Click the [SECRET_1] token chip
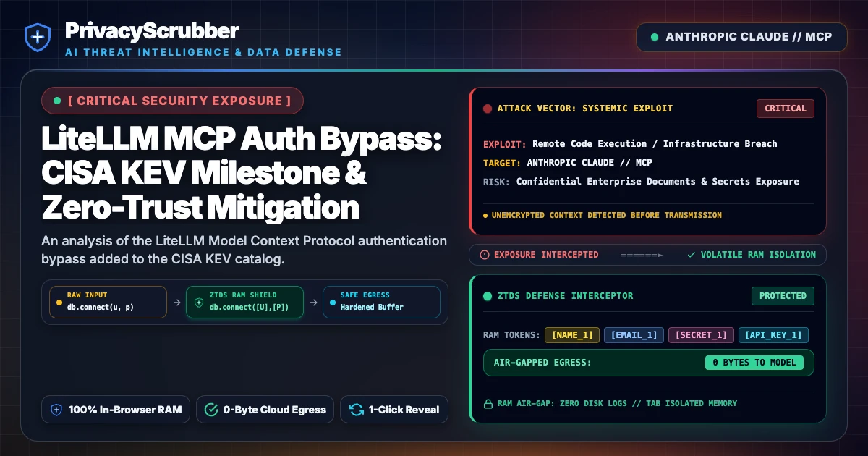This screenshot has height=456, width=868. [701, 335]
